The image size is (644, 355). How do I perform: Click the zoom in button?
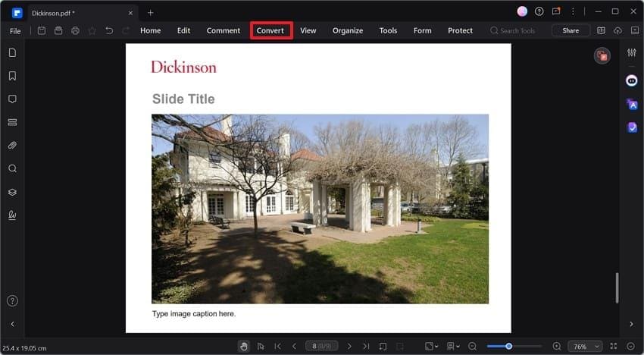coord(557,347)
